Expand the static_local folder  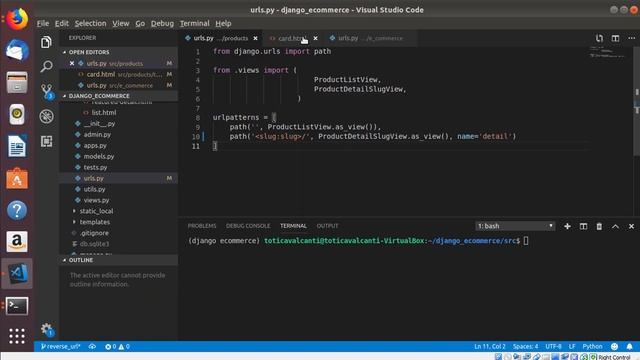click(x=96, y=211)
